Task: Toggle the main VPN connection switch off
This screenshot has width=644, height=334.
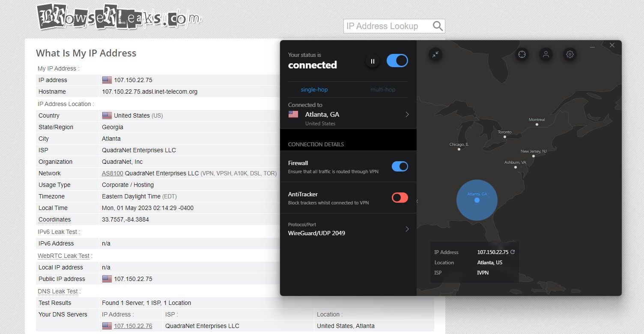Action: (397, 61)
